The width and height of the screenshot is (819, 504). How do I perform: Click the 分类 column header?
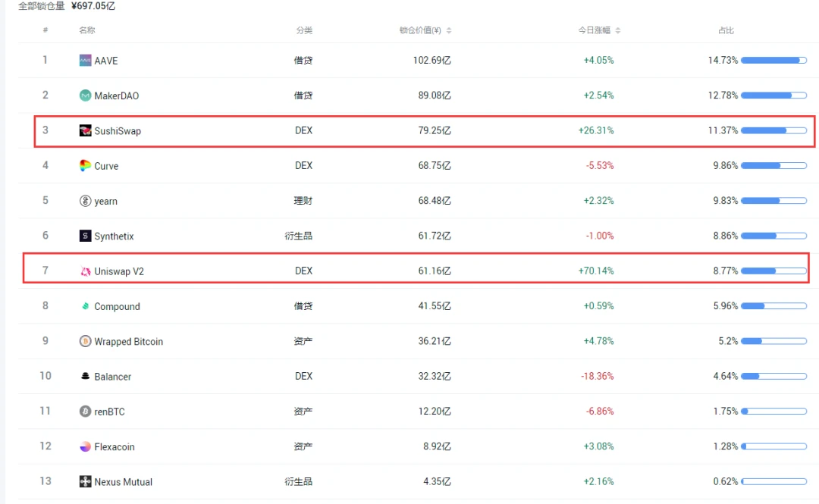[x=304, y=30]
